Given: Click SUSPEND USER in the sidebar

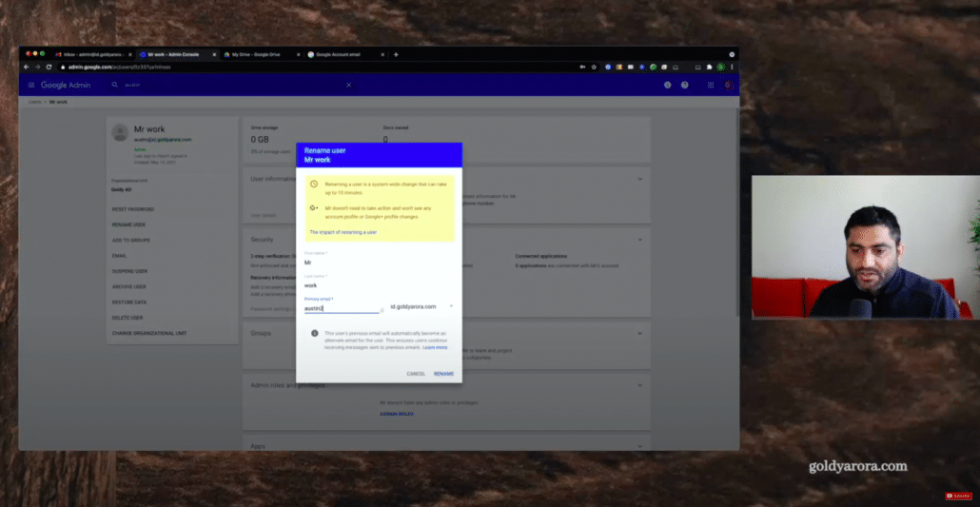Looking at the screenshot, I should point(129,271).
